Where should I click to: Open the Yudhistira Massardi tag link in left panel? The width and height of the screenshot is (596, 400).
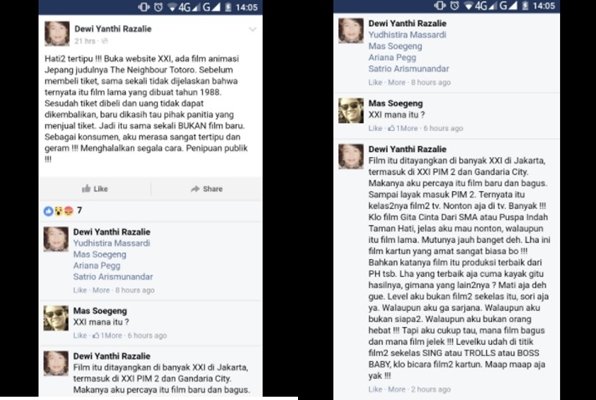coord(111,243)
